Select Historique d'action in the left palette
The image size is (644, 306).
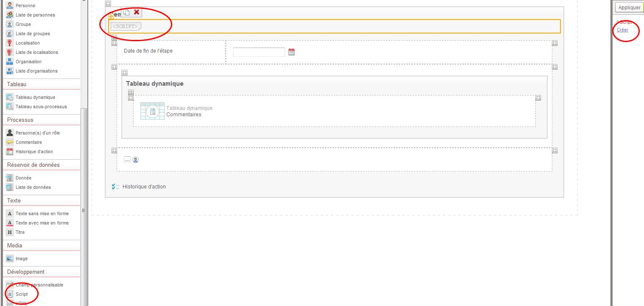[30, 152]
